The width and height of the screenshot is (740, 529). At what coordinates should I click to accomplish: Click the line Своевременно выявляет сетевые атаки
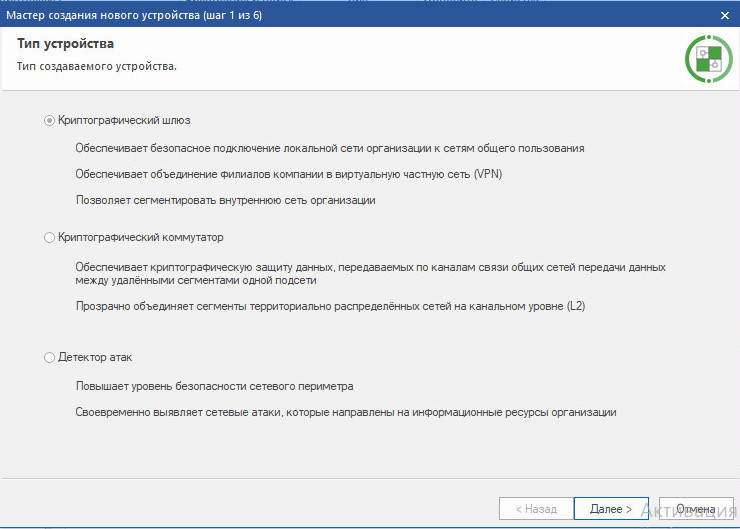[x=346, y=412]
